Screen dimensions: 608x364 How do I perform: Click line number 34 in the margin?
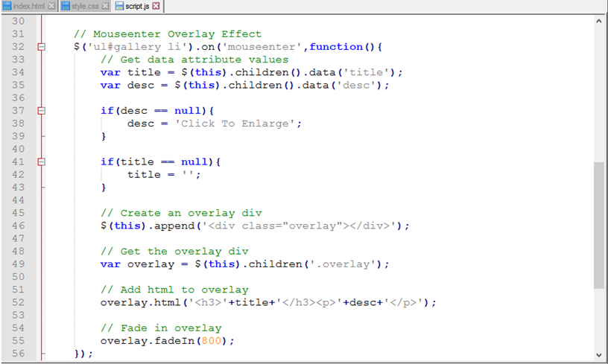point(18,72)
